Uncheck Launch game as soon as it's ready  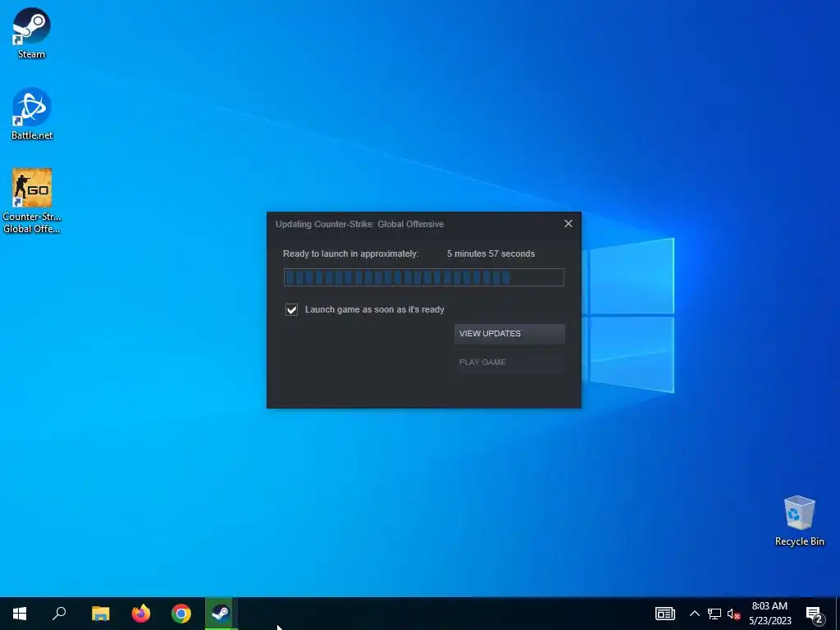tap(291, 309)
